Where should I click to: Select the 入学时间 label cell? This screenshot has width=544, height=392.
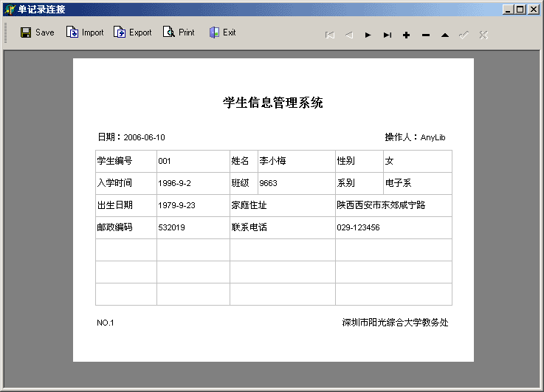126,183
